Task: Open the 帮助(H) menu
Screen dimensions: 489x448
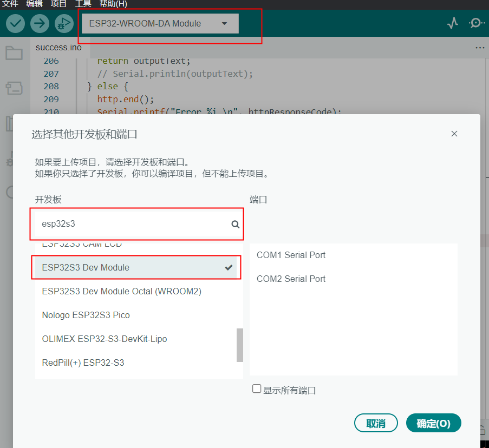Action: click(x=113, y=4)
